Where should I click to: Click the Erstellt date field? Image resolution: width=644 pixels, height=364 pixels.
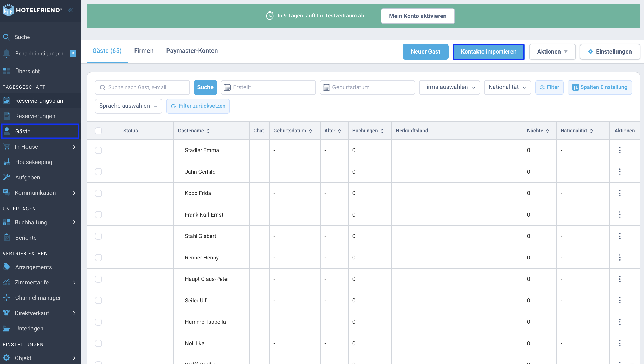(268, 87)
